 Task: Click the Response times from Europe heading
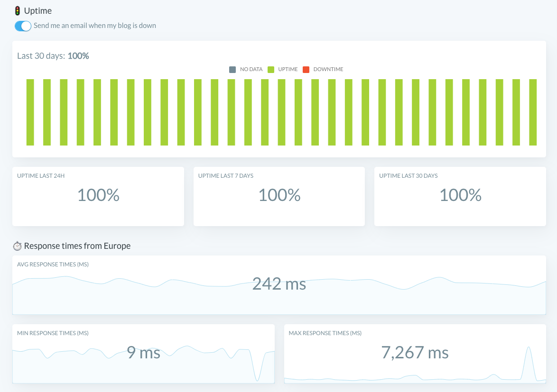tap(77, 246)
